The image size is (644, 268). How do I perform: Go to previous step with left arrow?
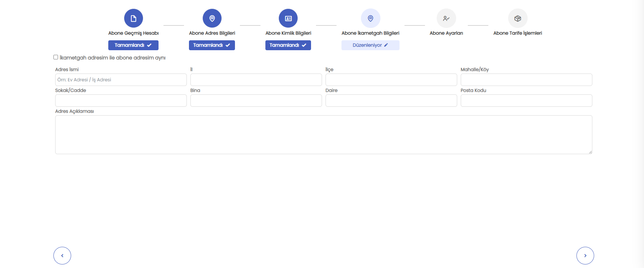pyautogui.click(x=62, y=256)
